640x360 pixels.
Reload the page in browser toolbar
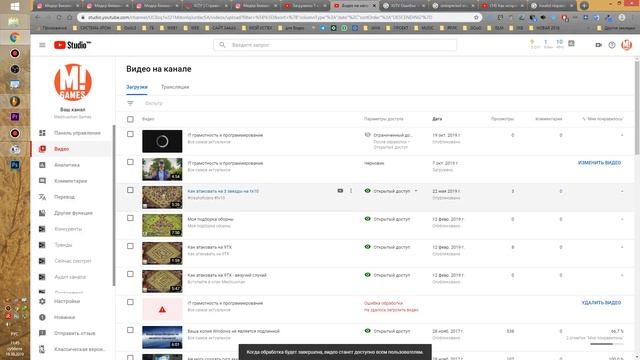point(59,18)
